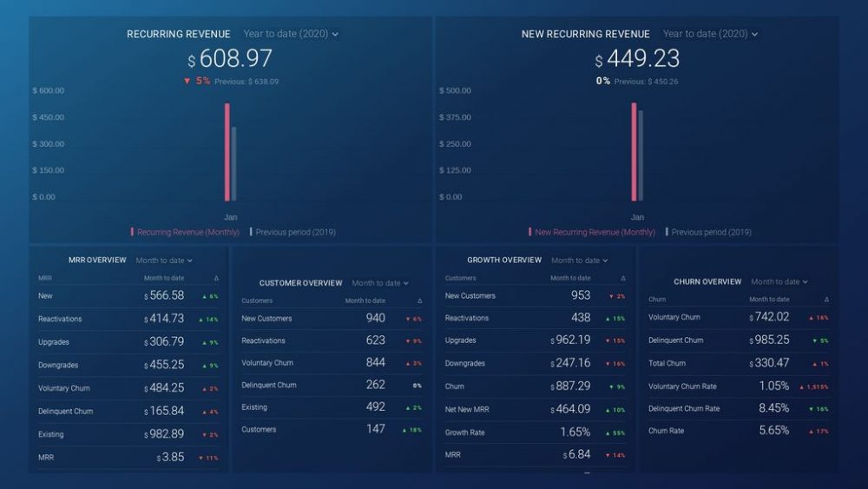Viewport: 868px width, 489px height.
Task: Click the pink Jan bar in Recurring Revenue chart
Action: pyautogui.click(x=227, y=152)
